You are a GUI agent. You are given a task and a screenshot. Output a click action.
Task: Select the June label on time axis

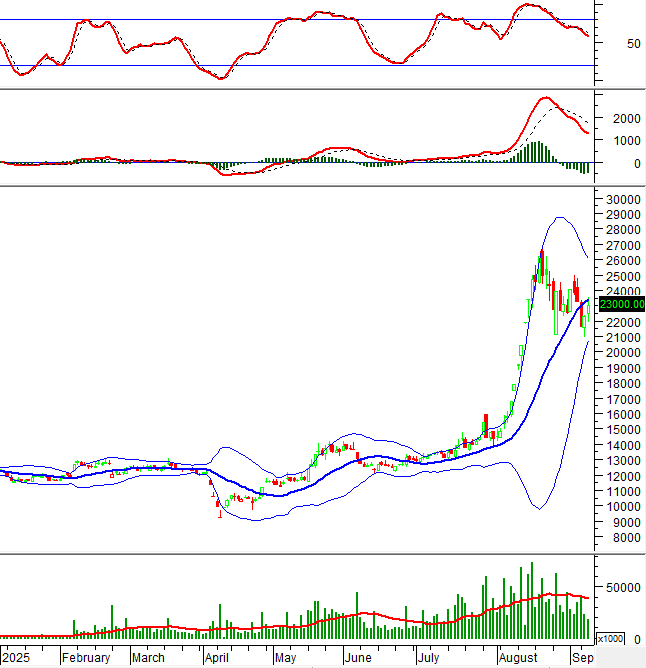358,658
